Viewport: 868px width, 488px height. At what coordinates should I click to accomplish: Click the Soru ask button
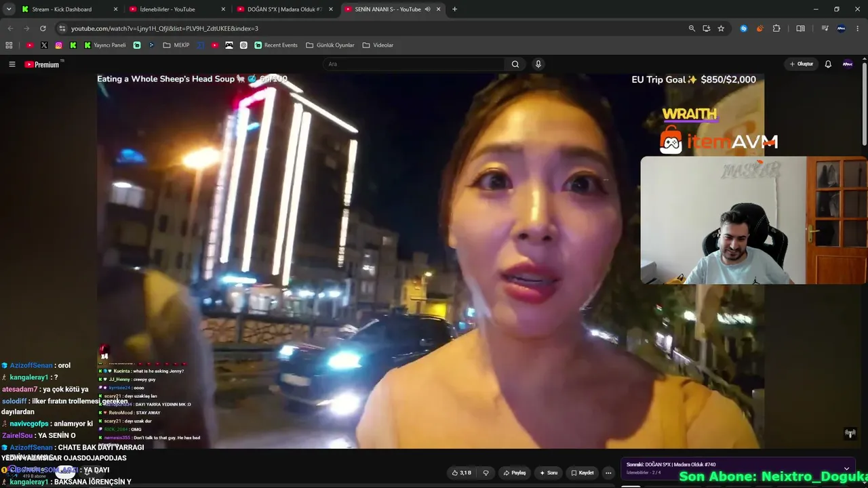pyautogui.click(x=549, y=472)
